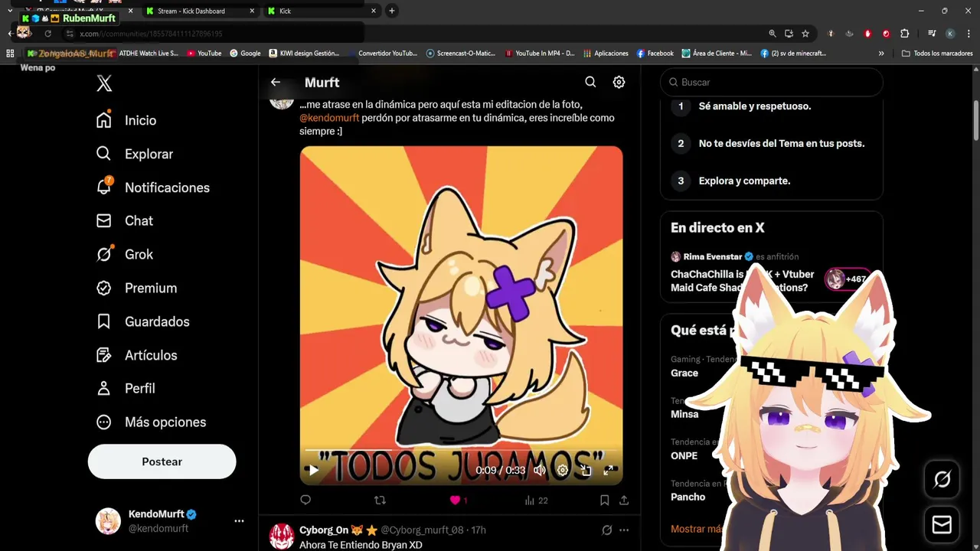The height and width of the screenshot is (551, 980).
Task: Open Google bookmark
Action: coord(245,54)
